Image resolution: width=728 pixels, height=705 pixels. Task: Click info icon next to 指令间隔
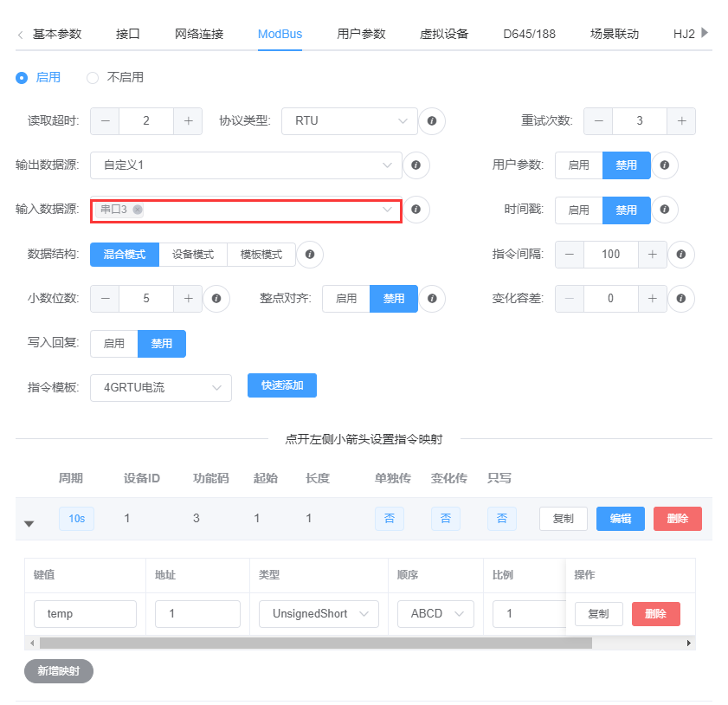click(x=681, y=255)
